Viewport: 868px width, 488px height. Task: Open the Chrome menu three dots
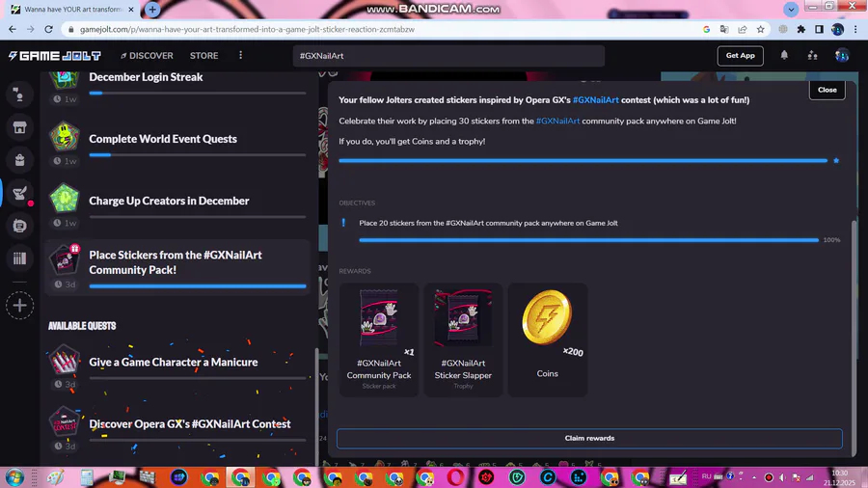click(855, 29)
